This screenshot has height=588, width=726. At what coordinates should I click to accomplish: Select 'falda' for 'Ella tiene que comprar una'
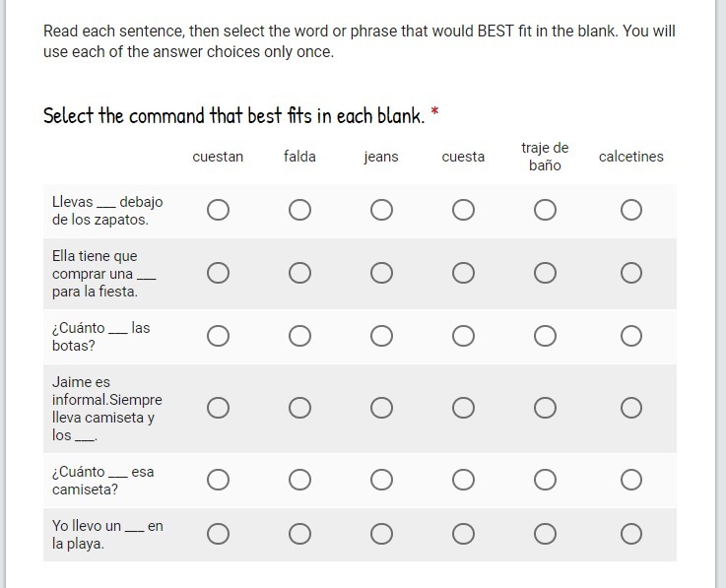click(x=300, y=273)
